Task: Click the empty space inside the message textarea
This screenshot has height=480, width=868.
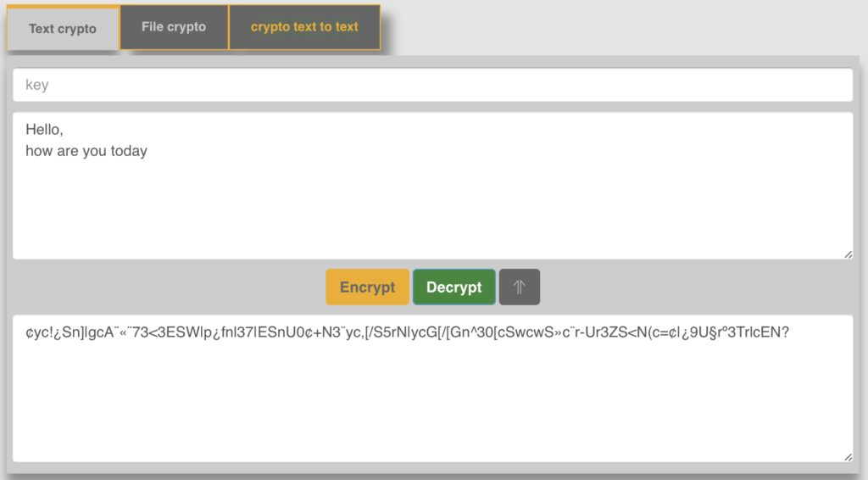Action: pos(432,212)
